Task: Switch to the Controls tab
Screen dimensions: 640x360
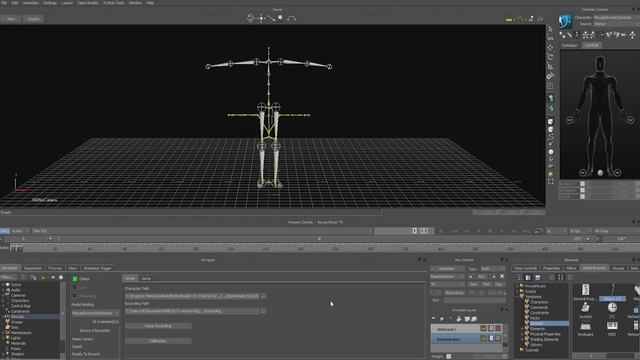Action: pos(591,45)
